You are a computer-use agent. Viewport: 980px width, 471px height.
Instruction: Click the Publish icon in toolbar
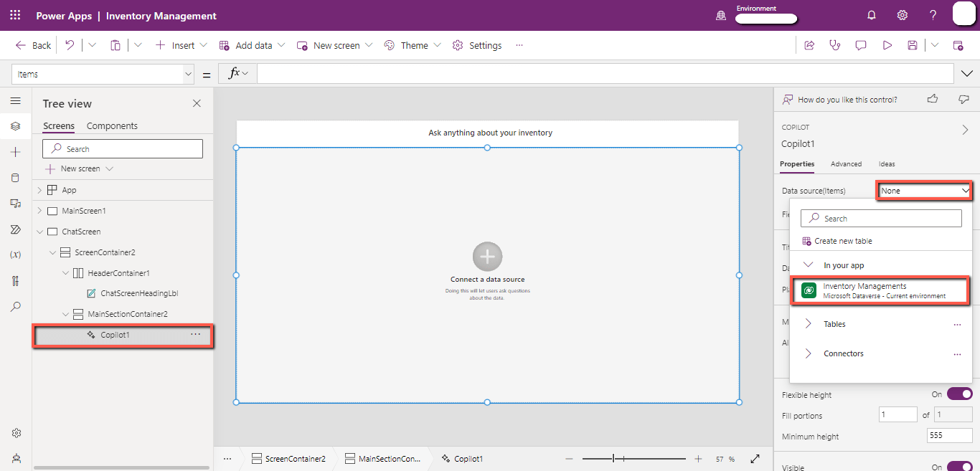coord(958,45)
